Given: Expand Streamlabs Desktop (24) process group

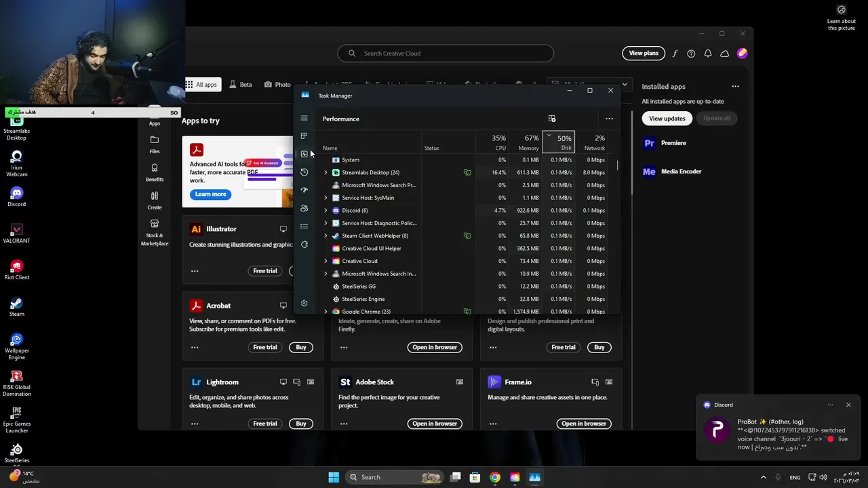Looking at the screenshot, I should click(x=325, y=173).
